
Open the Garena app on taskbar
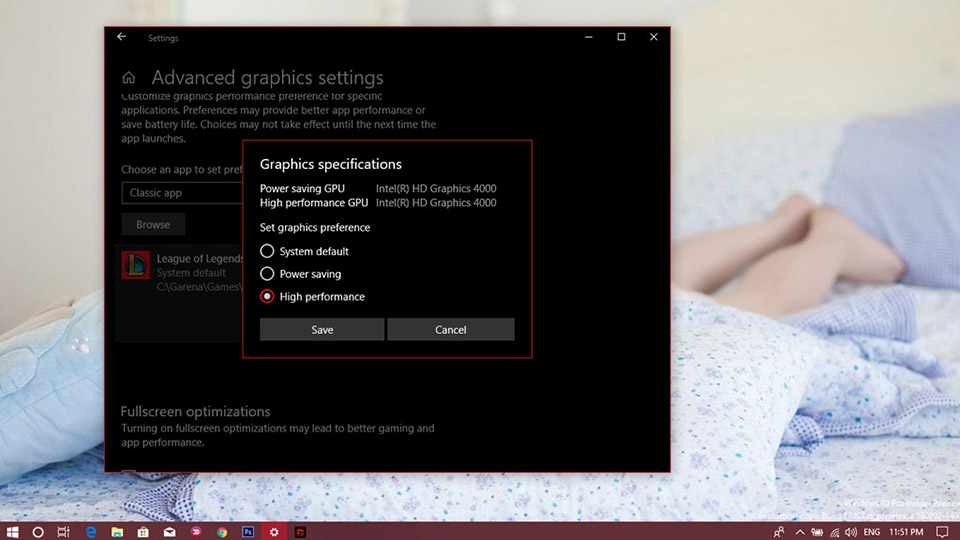coord(300,532)
